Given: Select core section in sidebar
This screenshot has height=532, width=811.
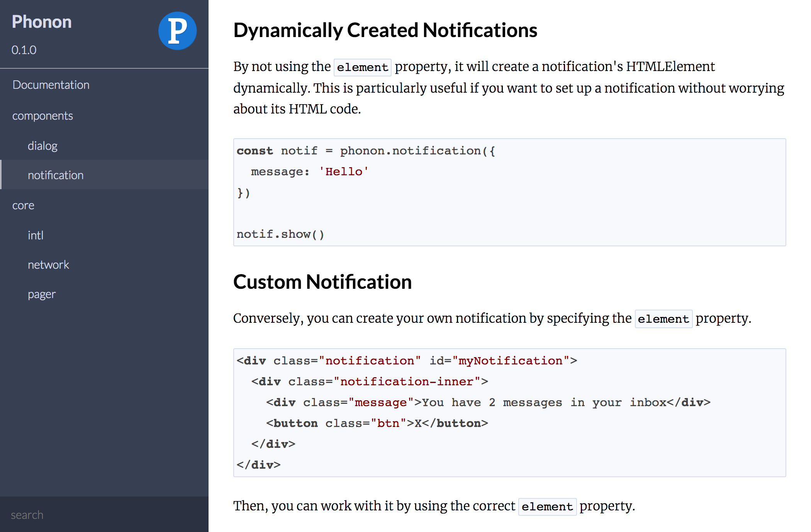Looking at the screenshot, I should [x=23, y=205].
